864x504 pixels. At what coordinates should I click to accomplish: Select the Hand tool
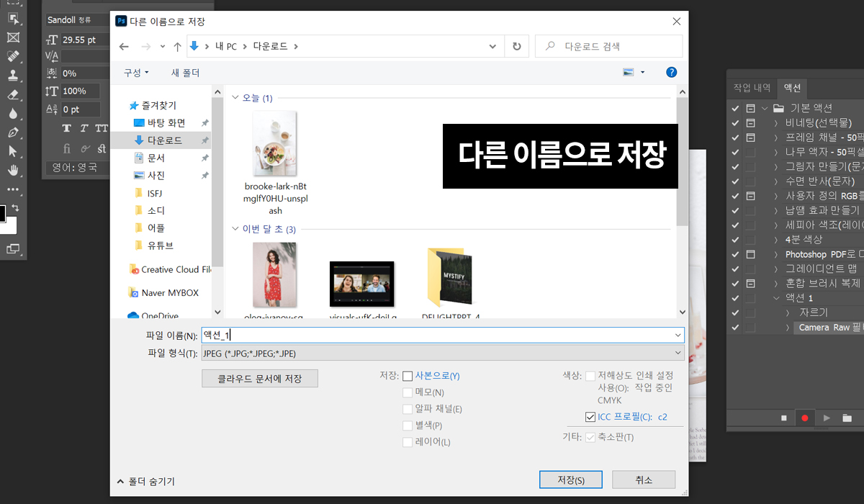(x=13, y=171)
